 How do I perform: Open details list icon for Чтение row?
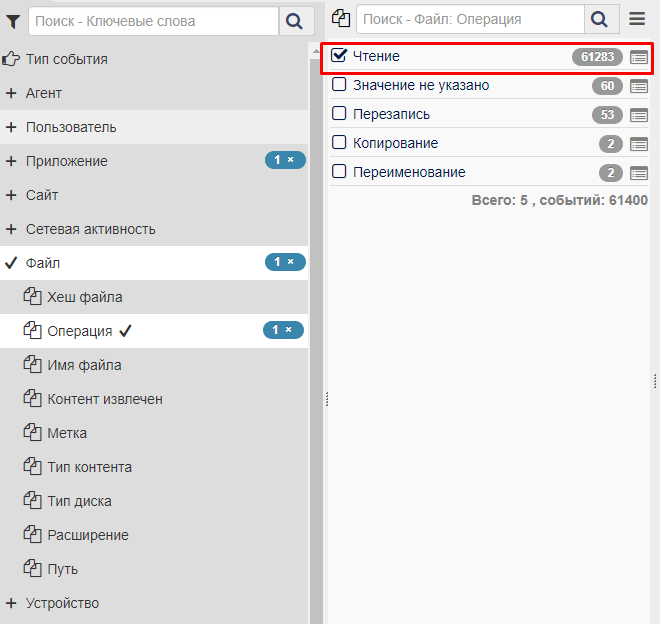pos(639,58)
